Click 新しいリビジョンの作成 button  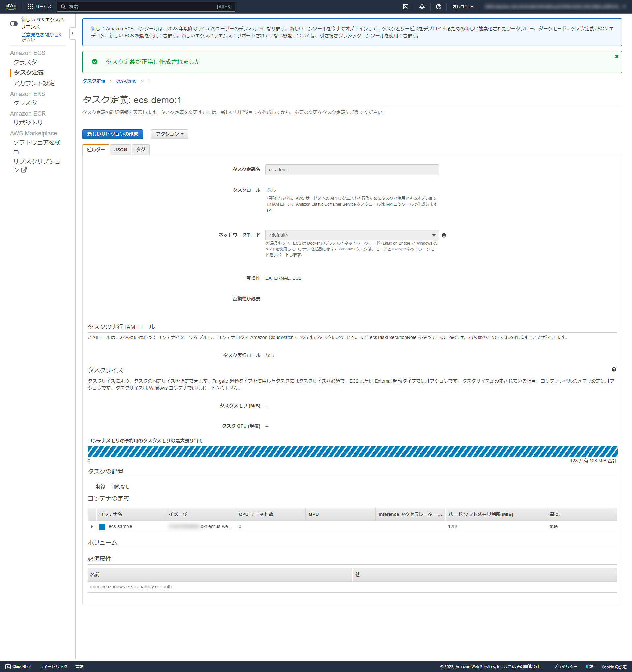pos(112,134)
